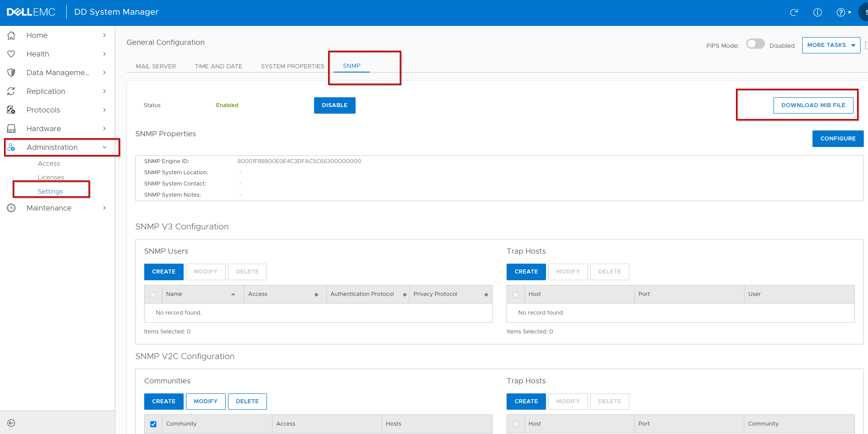This screenshot has height=434, width=868.
Task: Select the Replication sync icon
Action: [x=11, y=91]
